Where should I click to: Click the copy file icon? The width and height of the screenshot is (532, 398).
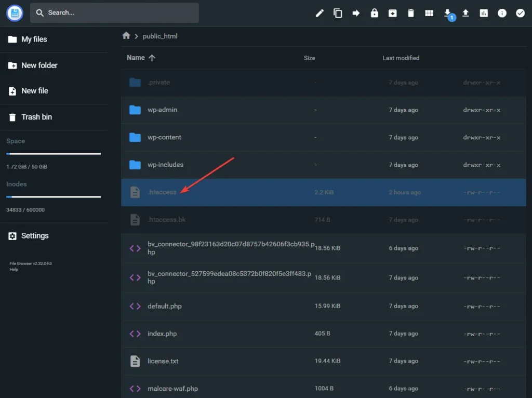click(x=338, y=13)
